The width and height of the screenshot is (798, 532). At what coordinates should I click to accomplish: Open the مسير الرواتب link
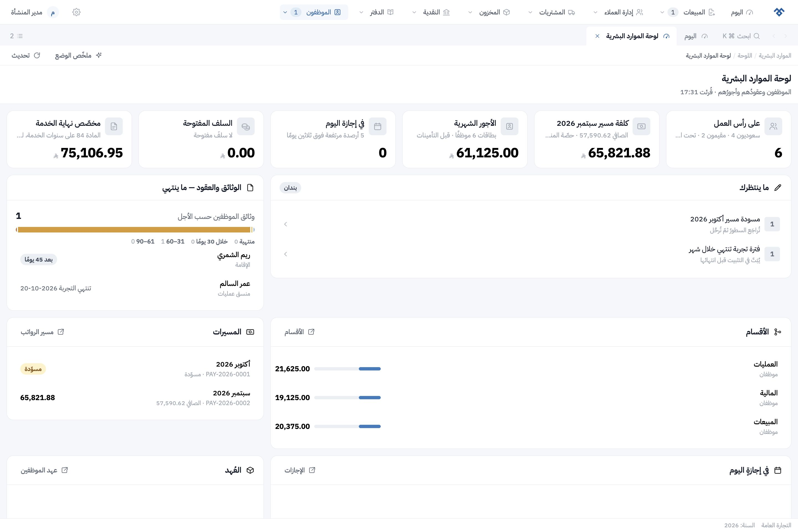click(x=42, y=332)
